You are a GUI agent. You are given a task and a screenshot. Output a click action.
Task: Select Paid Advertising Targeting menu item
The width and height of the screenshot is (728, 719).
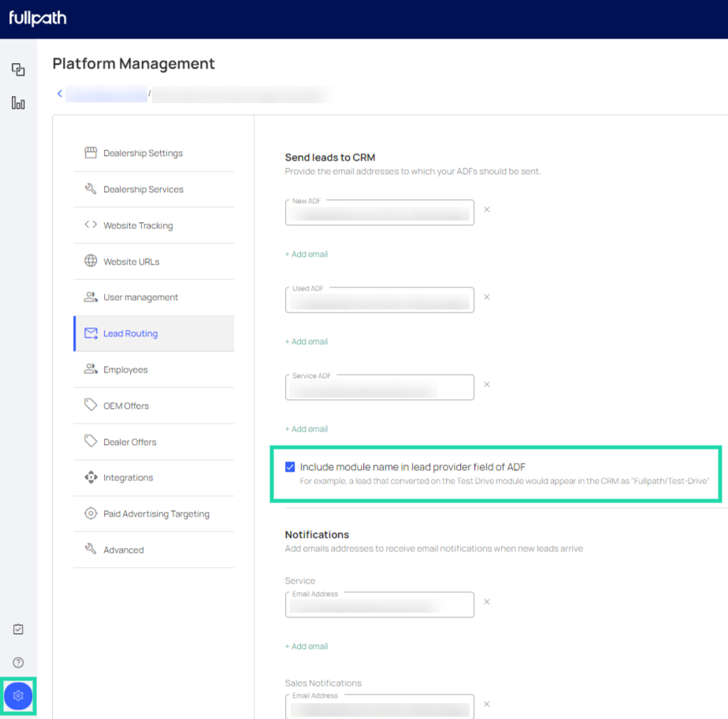click(x=156, y=514)
